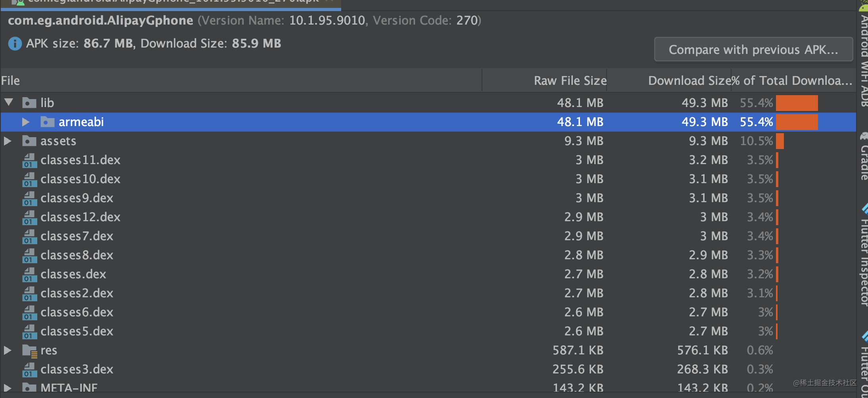The width and height of the screenshot is (868, 398).
Task: Select the classes7.dex file name
Action: coord(77,236)
